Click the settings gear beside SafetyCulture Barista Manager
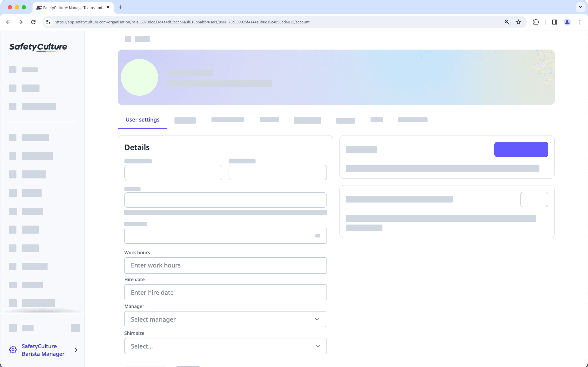The width and height of the screenshot is (588, 367). click(13, 350)
